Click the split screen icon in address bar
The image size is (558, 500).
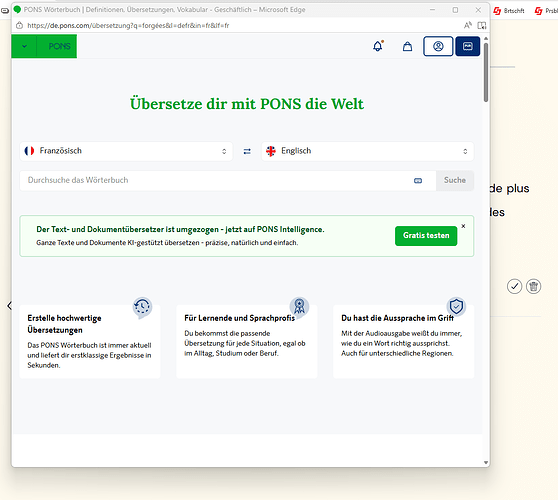(482, 25)
